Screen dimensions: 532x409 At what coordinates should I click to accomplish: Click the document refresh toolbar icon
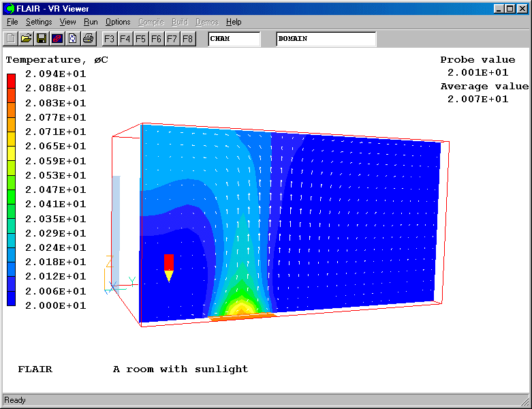(72, 39)
